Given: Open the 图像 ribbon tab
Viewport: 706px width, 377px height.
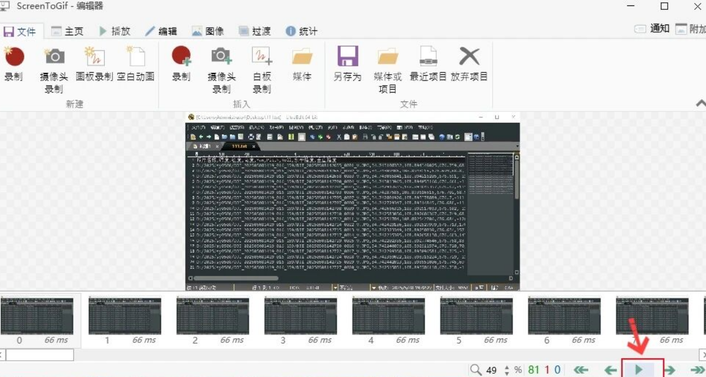Looking at the screenshot, I should [208, 31].
